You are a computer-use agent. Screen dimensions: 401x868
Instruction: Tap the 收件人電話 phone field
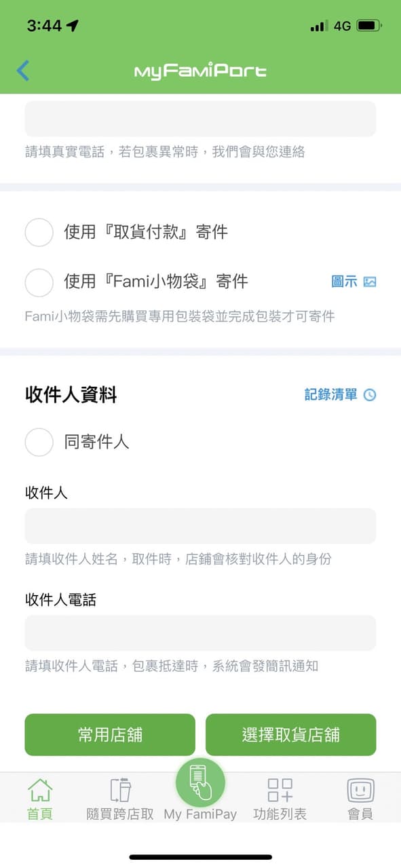coord(200,633)
